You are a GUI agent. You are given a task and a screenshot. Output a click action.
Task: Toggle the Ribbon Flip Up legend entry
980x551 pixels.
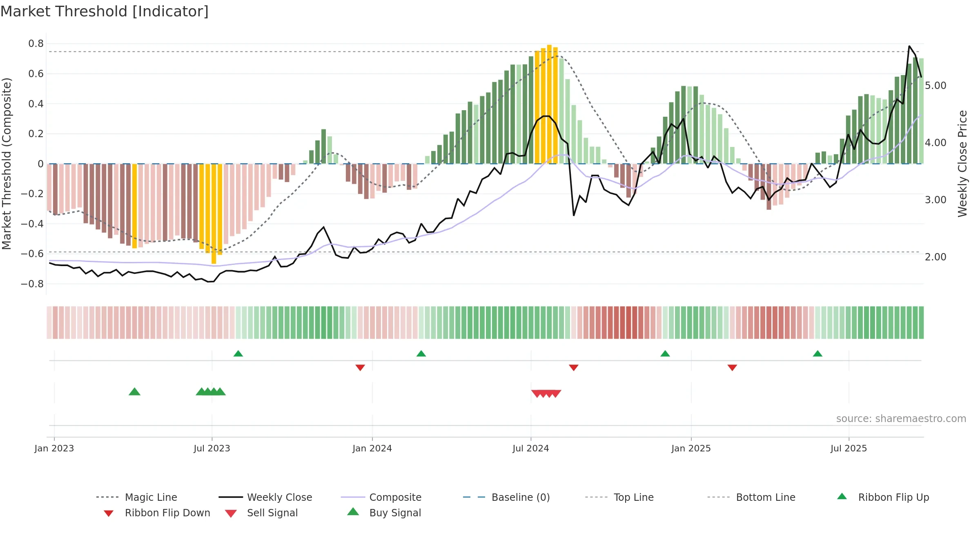pyautogui.click(x=883, y=497)
